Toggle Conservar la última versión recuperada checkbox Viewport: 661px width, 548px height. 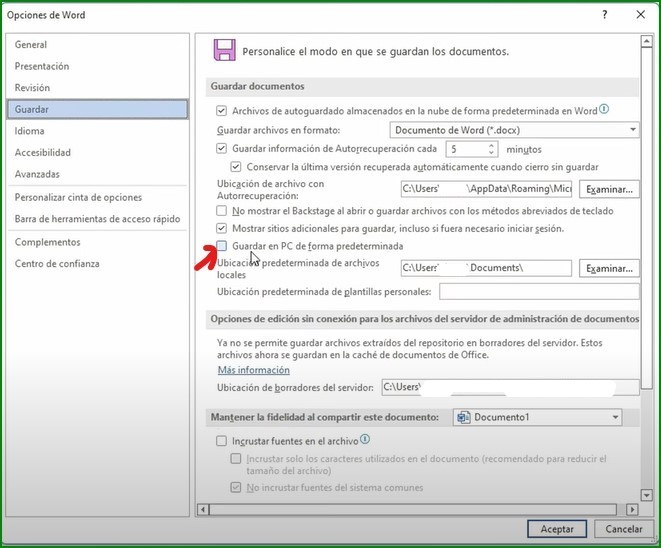236,167
